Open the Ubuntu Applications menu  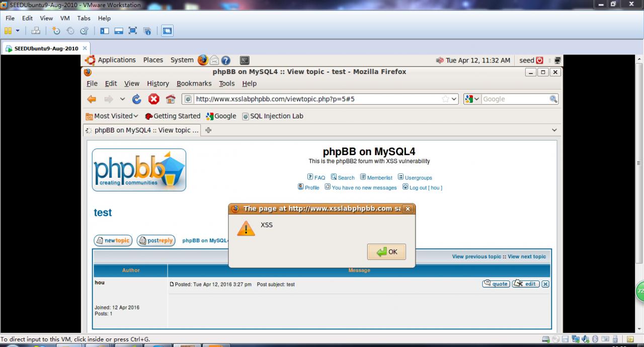(x=117, y=60)
